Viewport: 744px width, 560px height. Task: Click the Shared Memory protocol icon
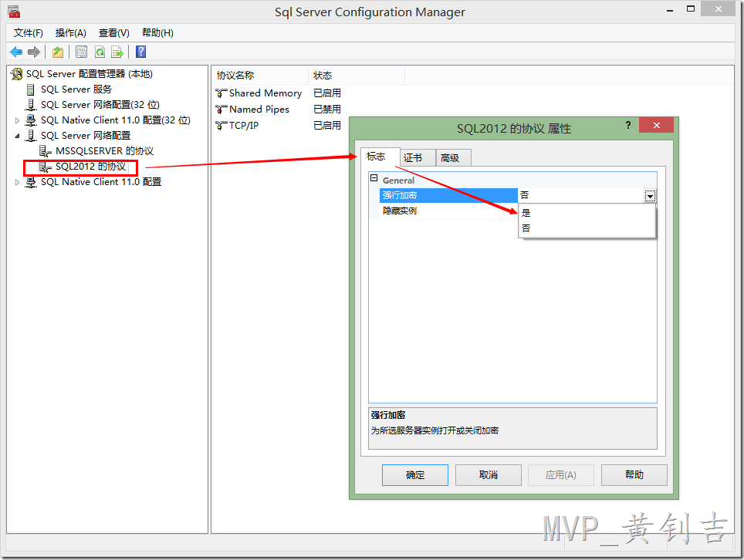pyautogui.click(x=221, y=93)
